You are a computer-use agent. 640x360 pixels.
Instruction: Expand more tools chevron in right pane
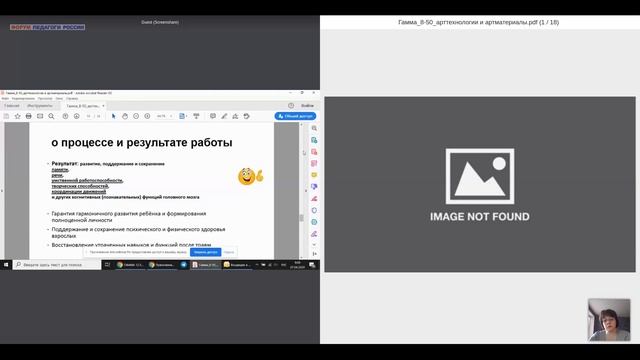314,245
